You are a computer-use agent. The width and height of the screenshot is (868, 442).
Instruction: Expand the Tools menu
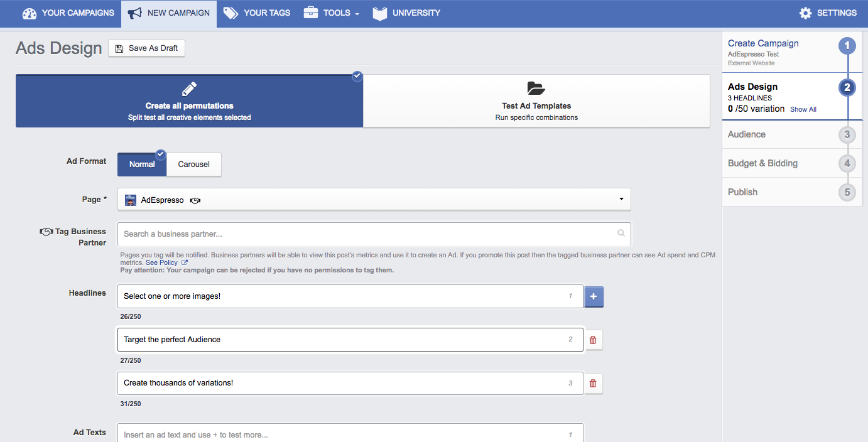pyautogui.click(x=331, y=13)
